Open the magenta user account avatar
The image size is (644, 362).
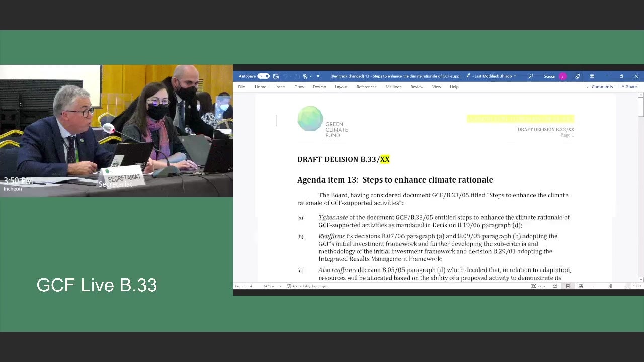click(562, 76)
